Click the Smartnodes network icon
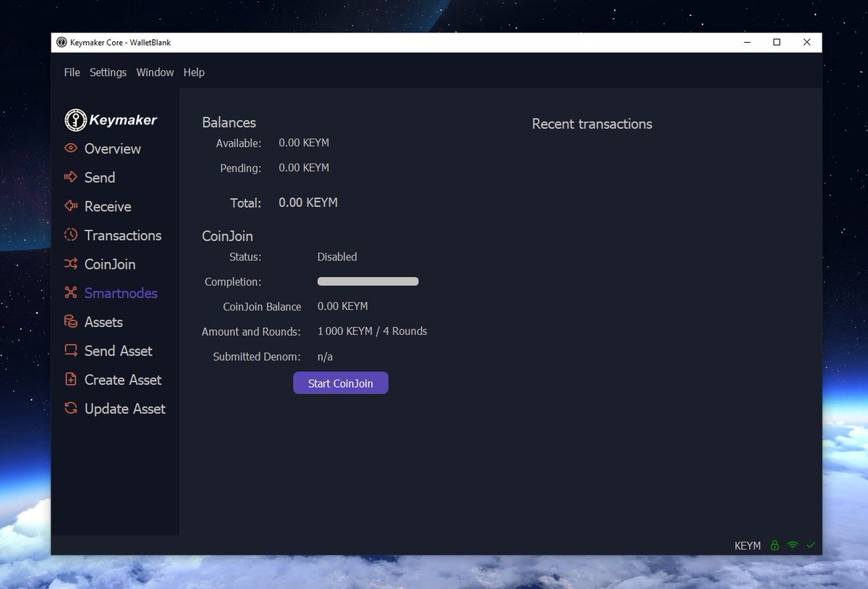The height and width of the screenshot is (589, 868). (x=71, y=293)
